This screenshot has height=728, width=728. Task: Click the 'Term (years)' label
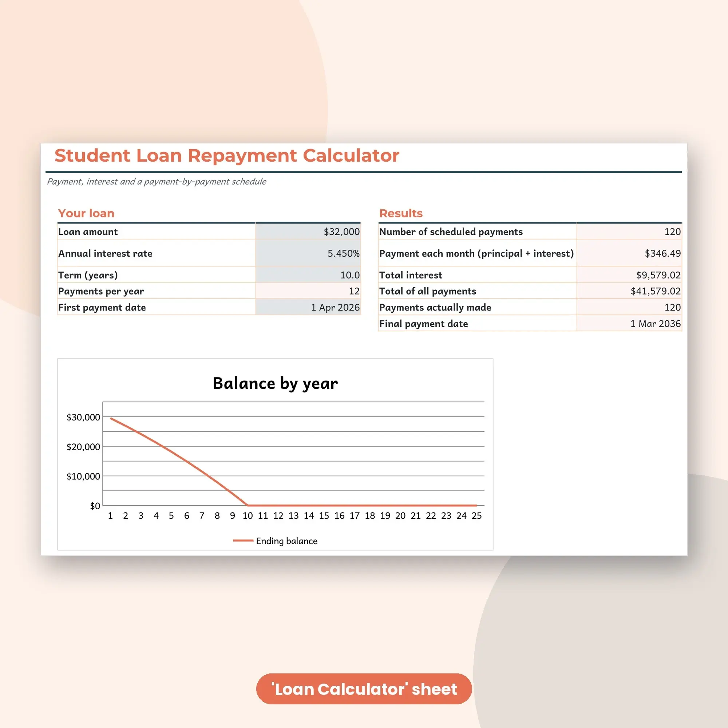click(x=88, y=275)
